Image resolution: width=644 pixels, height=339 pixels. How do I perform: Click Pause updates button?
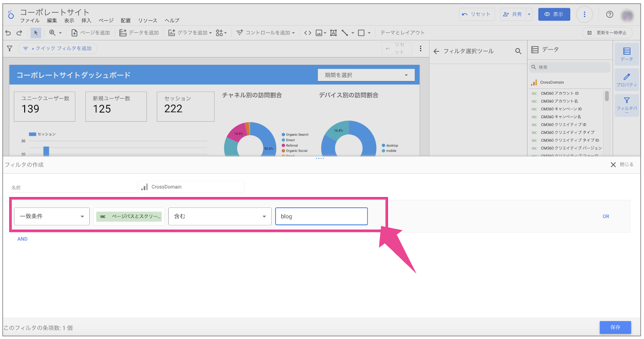click(x=607, y=33)
